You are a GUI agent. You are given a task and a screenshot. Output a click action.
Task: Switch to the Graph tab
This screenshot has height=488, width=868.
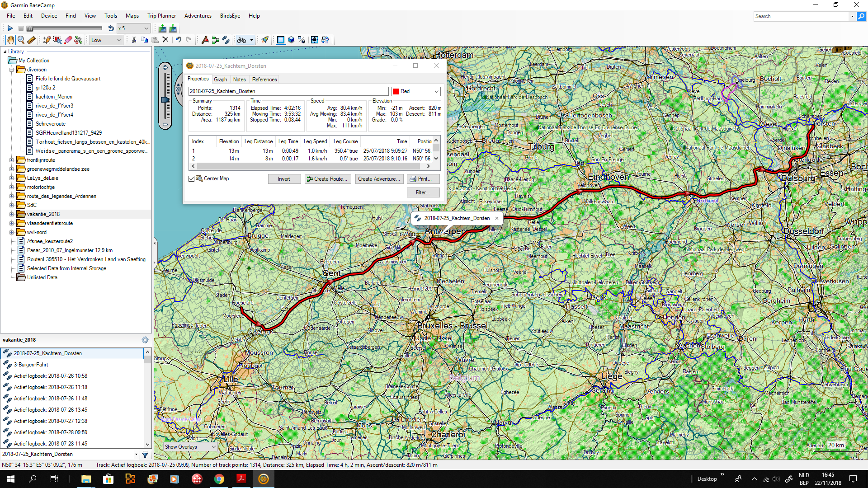tap(221, 80)
